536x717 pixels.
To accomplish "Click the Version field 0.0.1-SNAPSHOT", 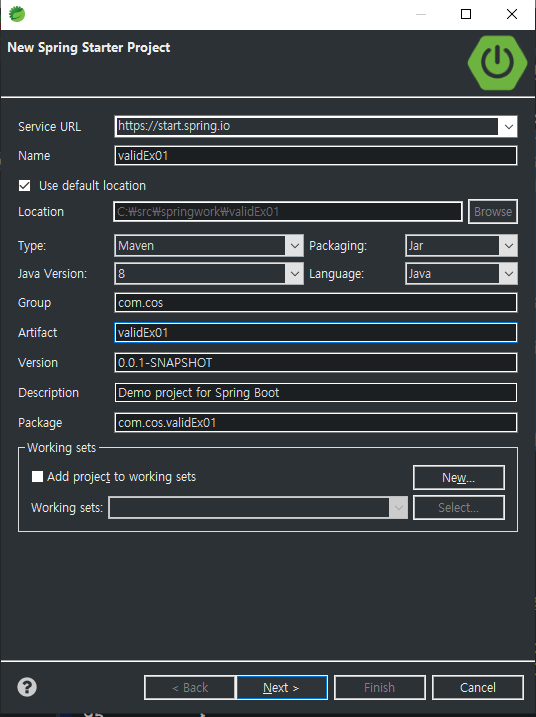I will pos(316,363).
